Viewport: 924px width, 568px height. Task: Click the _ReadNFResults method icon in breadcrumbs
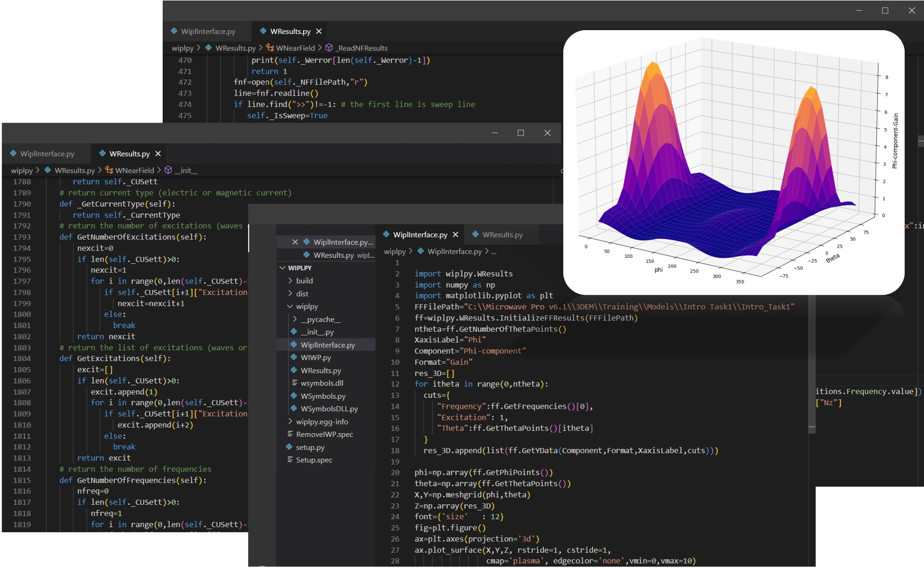(x=329, y=48)
